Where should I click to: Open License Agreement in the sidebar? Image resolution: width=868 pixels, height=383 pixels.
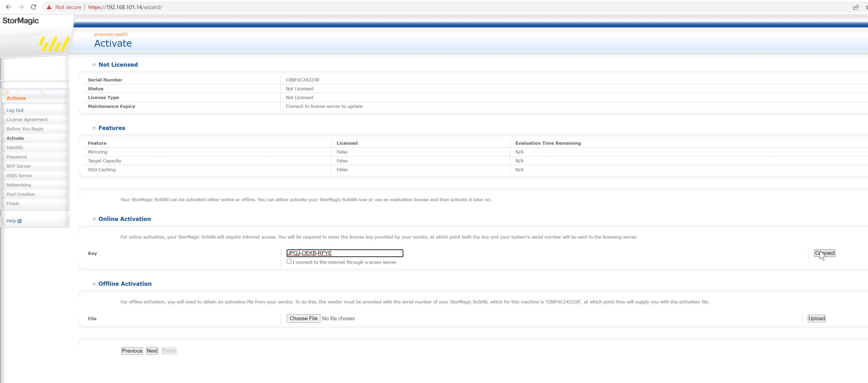27,120
